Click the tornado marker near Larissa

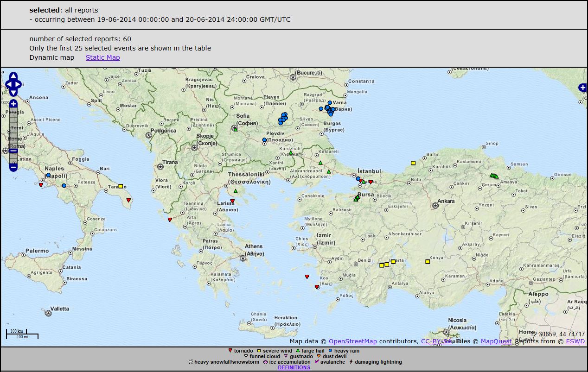click(x=232, y=201)
